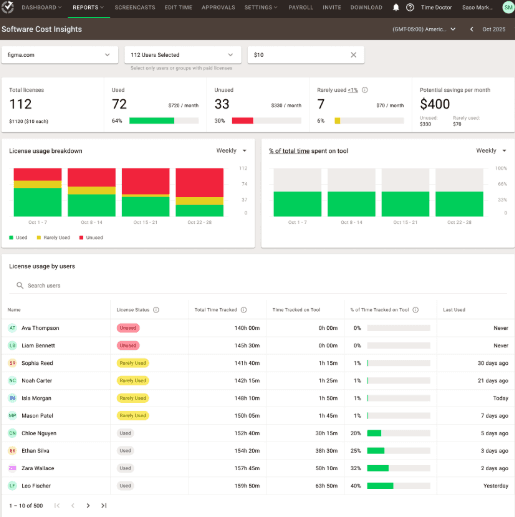This screenshot has width=515, height=517.
Task: Click the Oct 22 - 28 license usage bar
Action: coord(199,192)
